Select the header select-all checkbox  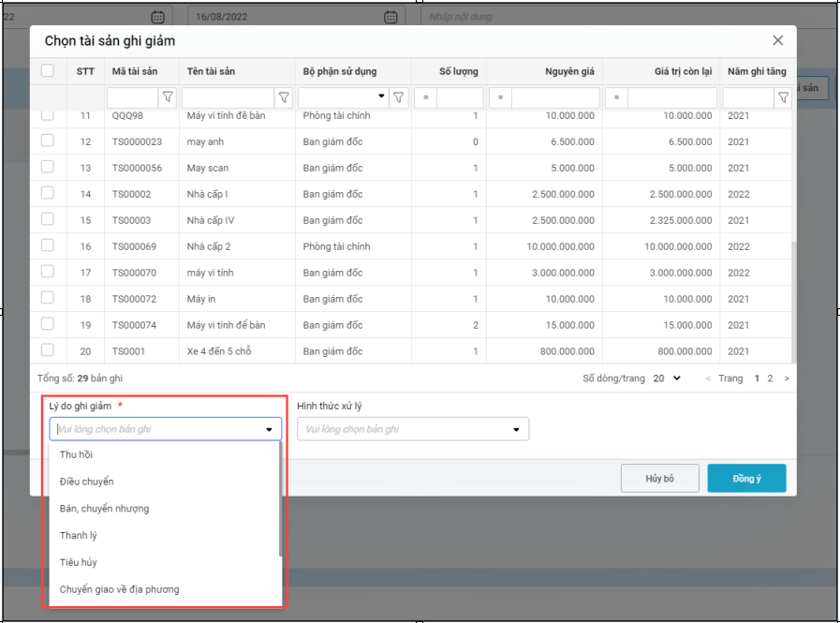click(48, 70)
